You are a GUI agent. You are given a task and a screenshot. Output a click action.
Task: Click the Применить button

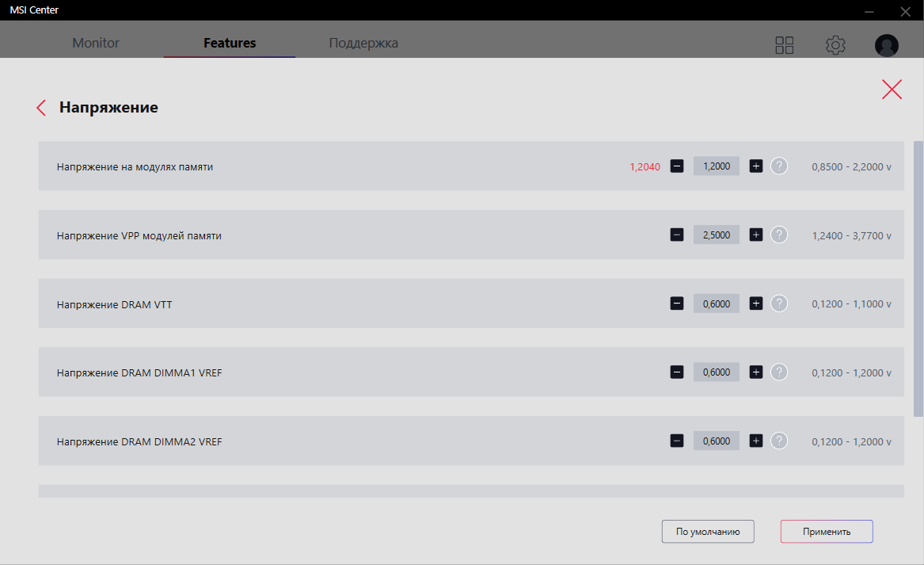[827, 532]
